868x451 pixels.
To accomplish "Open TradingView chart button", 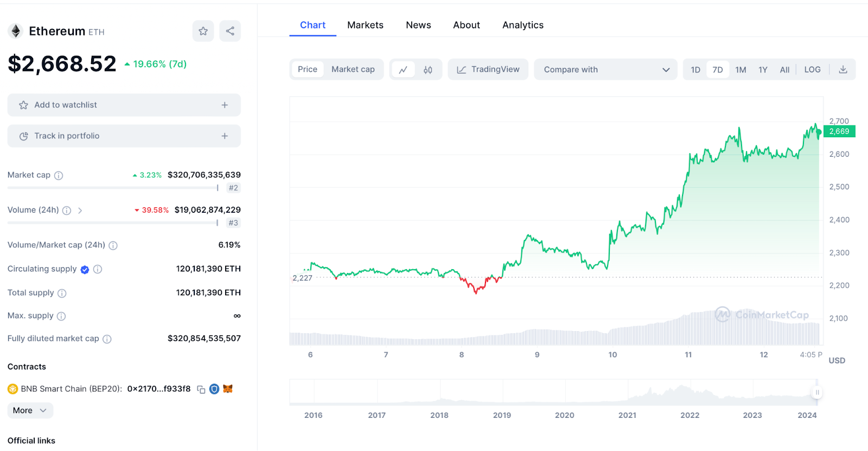I will pos(488,69).
